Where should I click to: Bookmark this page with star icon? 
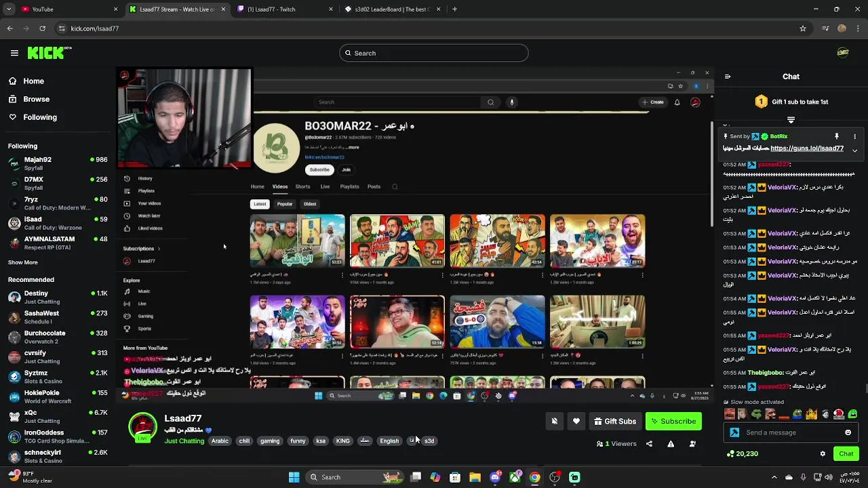coord(803,28)
